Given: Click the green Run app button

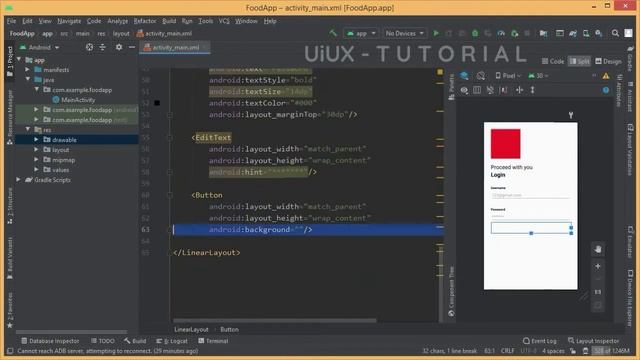Looking at the screenshot, I should click(436, 33).
